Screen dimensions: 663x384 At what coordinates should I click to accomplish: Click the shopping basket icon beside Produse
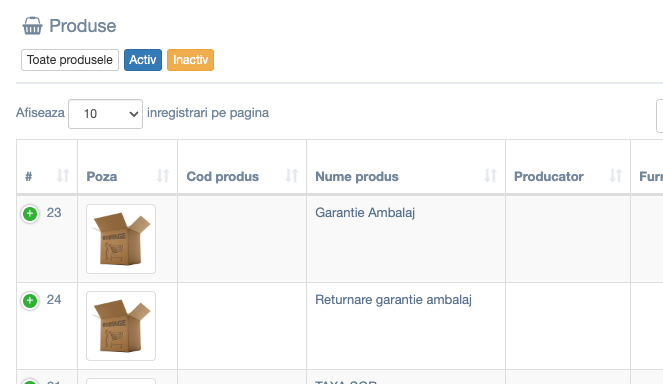[33, 26]
